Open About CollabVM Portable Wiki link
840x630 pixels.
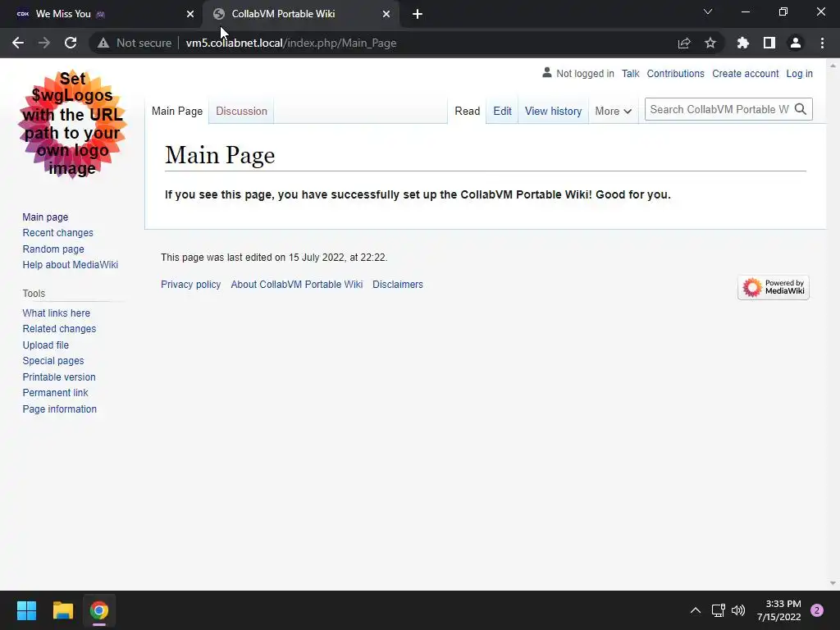point(297,285)
